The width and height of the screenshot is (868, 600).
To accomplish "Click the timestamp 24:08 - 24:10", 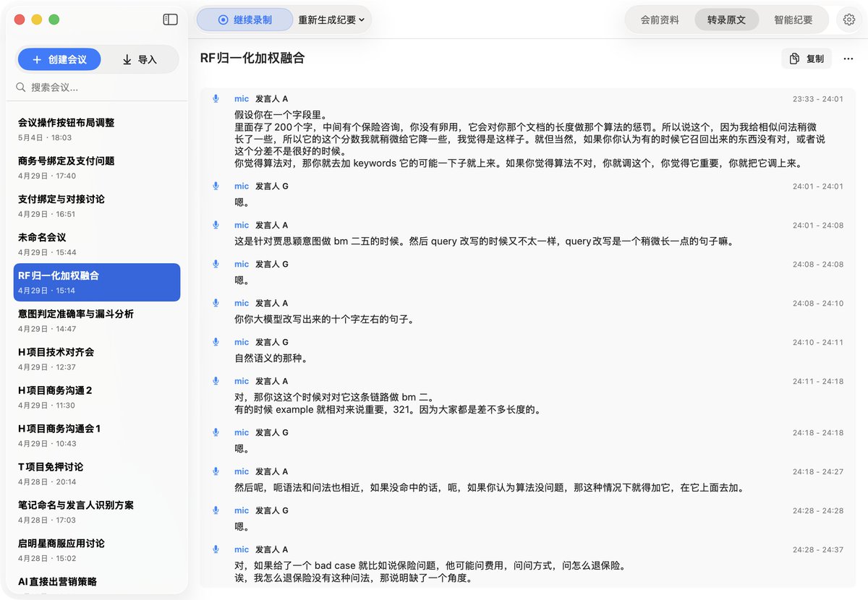I will (x=817, y=304).
